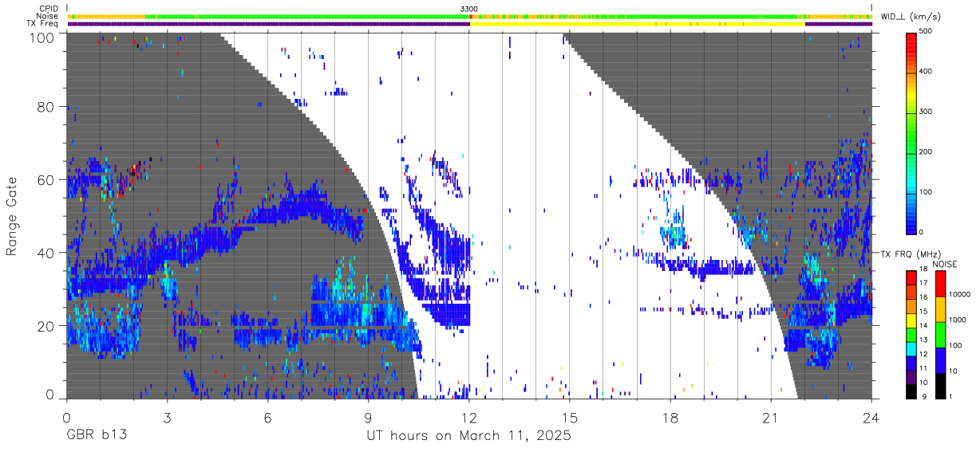Click the '1000' tick on the NOISE scale
980x452 pixels.
pos(958,320)
